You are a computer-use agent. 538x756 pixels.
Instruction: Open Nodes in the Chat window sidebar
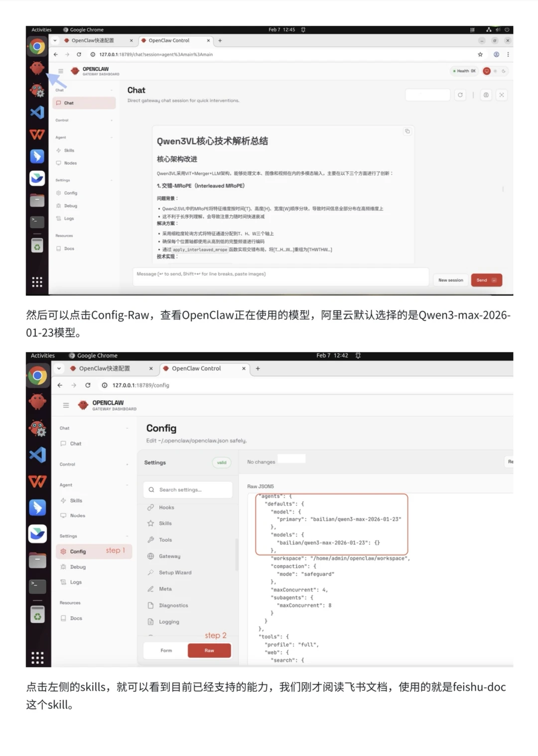[x=84, y=163]
